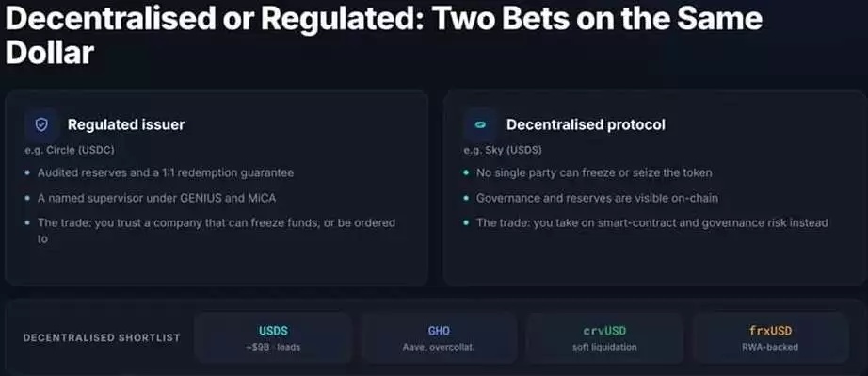
Task: Click the chain link icon beside Decentralised protocol
Action: pos(480,124)
